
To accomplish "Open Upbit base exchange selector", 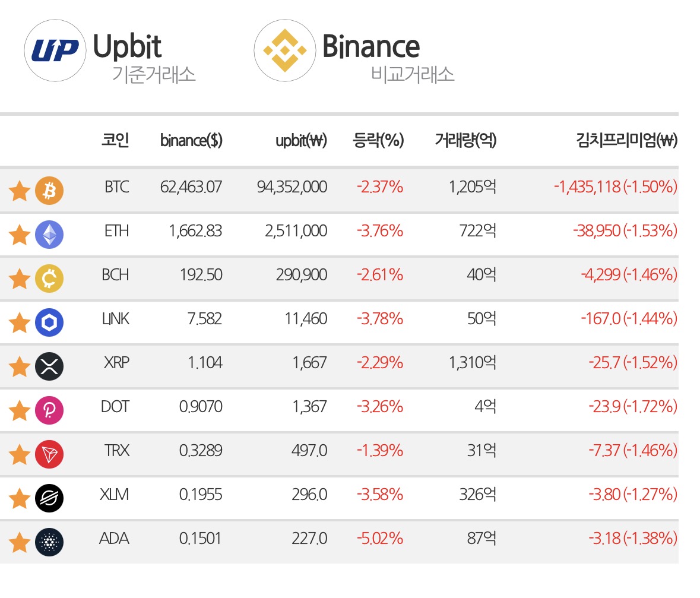I will tap(110, 51).
